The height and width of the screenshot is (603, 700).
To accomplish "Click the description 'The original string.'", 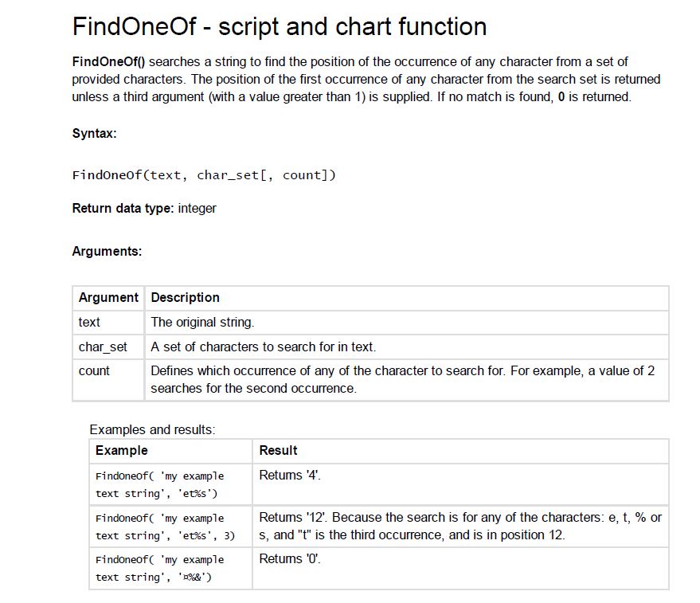I will click(202, 322).
